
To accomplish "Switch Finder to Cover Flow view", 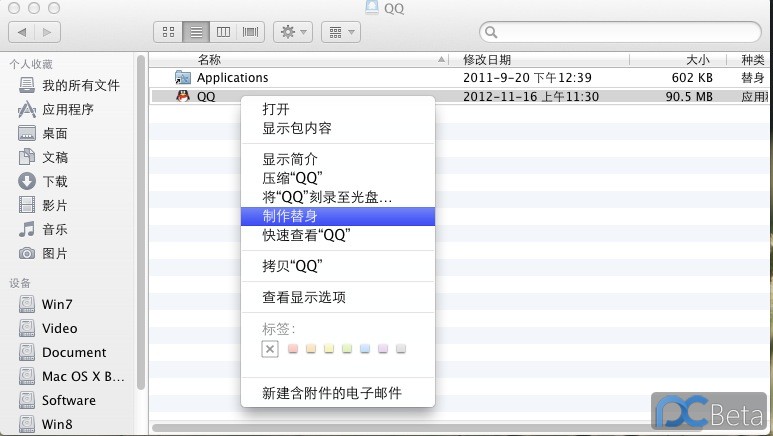I will (250, 33).
